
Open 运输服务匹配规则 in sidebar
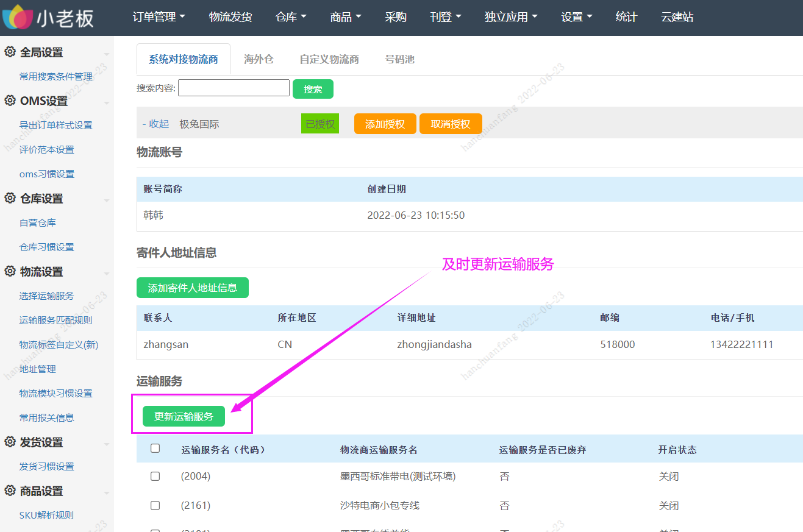click(x=56, y=321)
